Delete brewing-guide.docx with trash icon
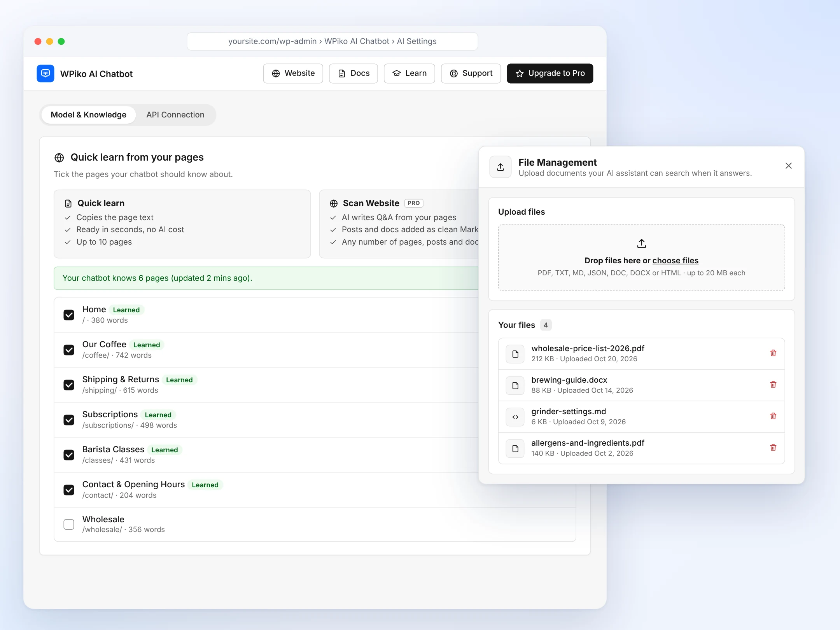Screen dimensions: 840x630 point(773,385)
